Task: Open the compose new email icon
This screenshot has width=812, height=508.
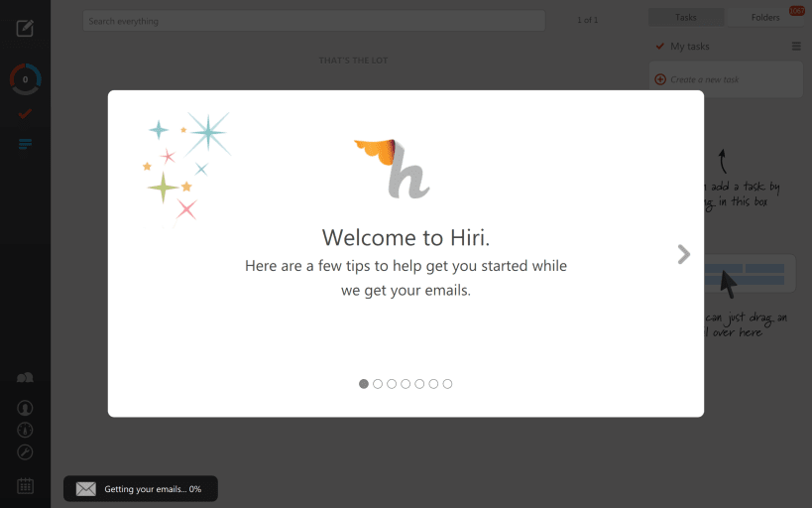Action: coord(25,28)
